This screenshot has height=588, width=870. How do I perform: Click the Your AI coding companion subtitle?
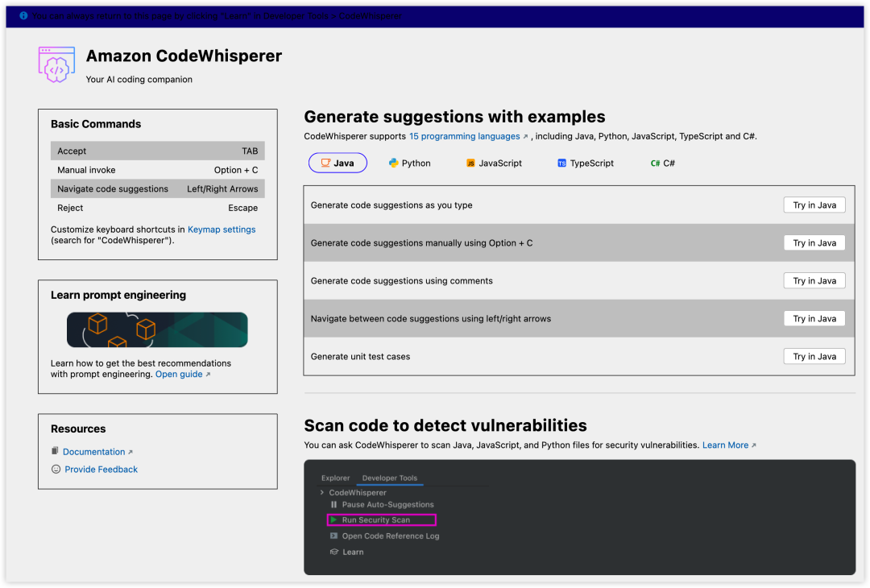(x=139, y=79)
